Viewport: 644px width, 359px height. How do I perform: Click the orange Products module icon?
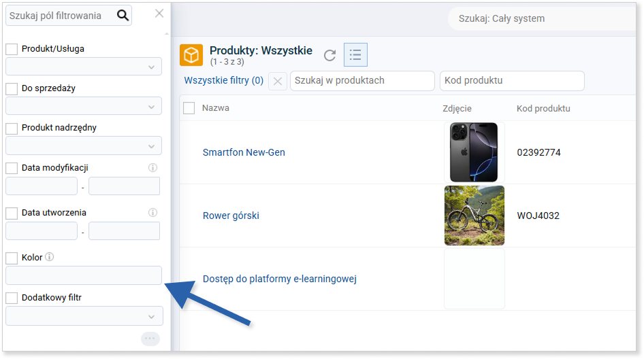tap(191, 55)
